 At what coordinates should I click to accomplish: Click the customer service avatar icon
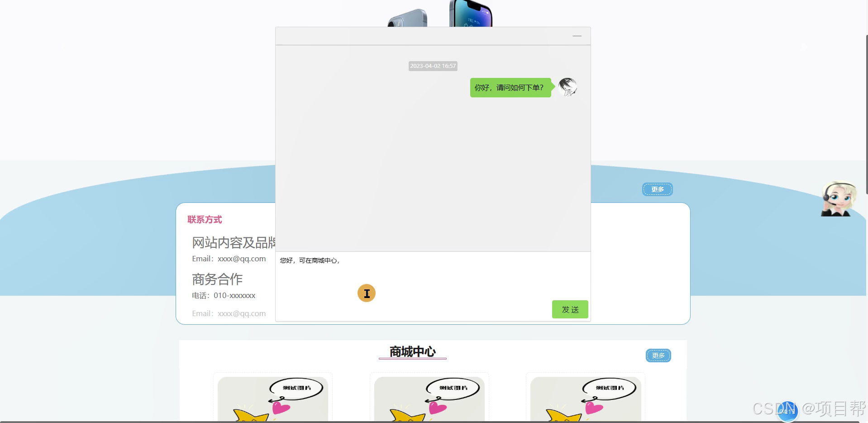click(x=839, y=199)
